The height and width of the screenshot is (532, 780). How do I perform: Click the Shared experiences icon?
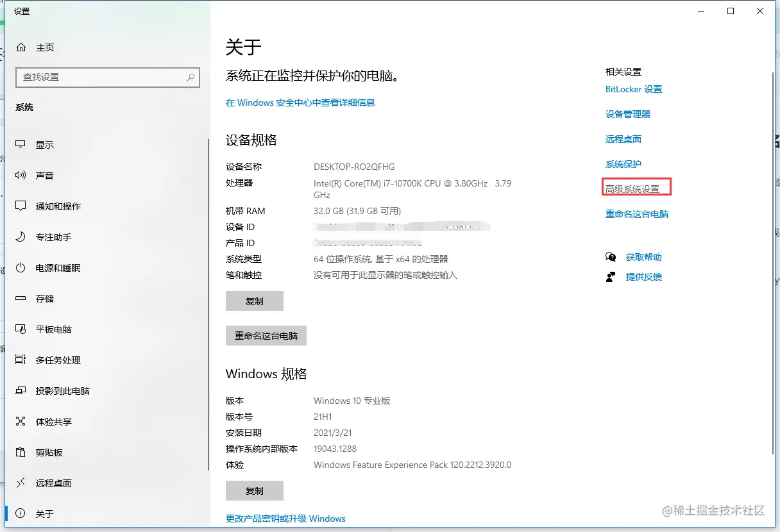tap(21, 422)
